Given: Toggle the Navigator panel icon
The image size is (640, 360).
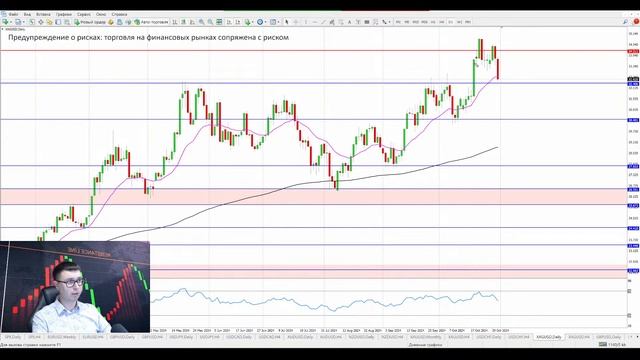Looking at the screenshot, I should 49,22.
